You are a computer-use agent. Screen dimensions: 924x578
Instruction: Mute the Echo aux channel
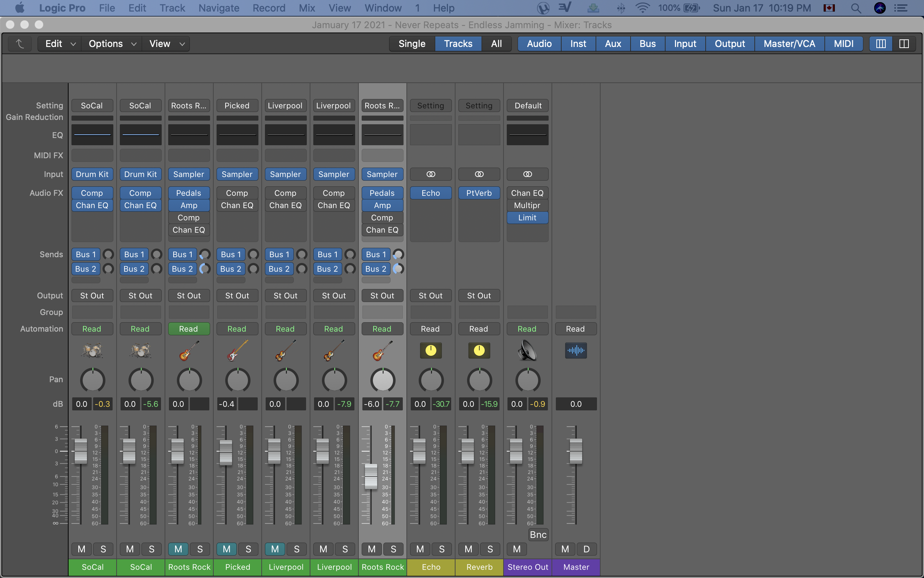pyautogui.click(x=420, y=549)
